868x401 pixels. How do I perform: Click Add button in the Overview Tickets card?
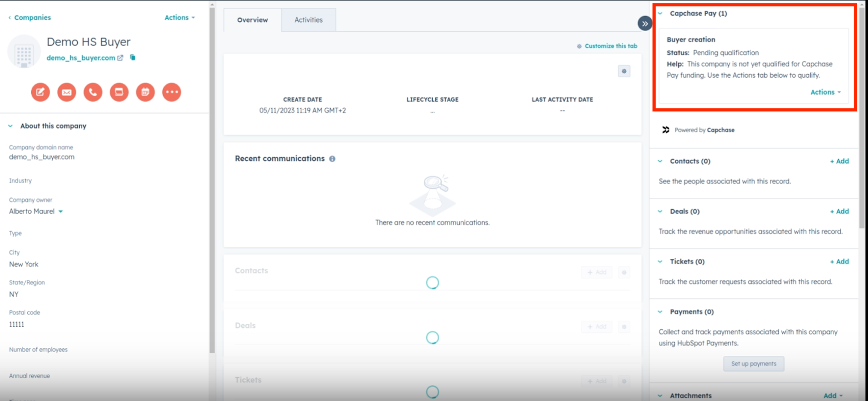tap(597, 381)
